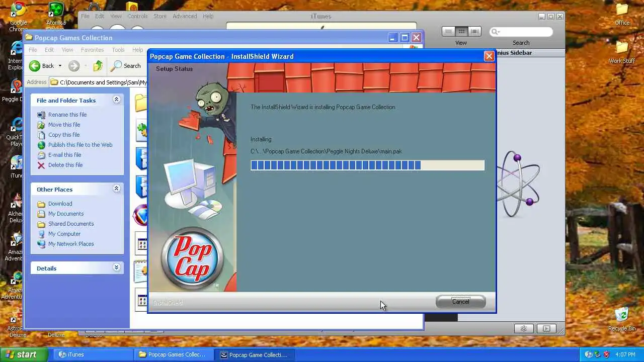644x362 pixels.
Task: Open Search in the Explorer toolbar
Action: (x=126, y=66)
